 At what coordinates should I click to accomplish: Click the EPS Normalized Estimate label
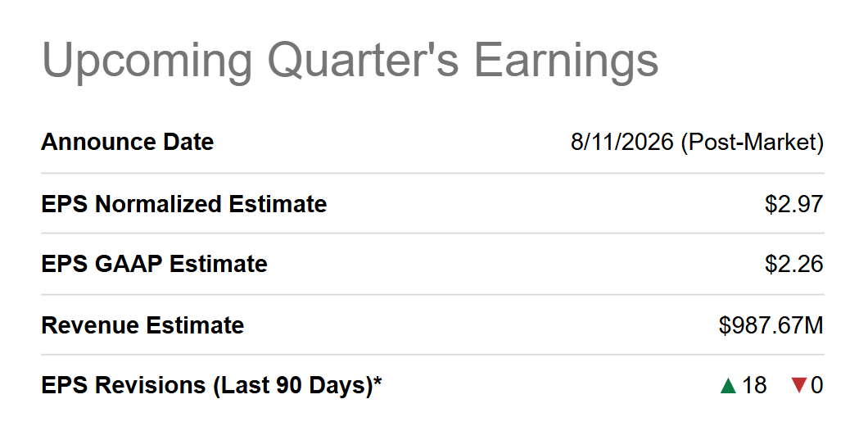pyautogui.click(x=183, y=204)
